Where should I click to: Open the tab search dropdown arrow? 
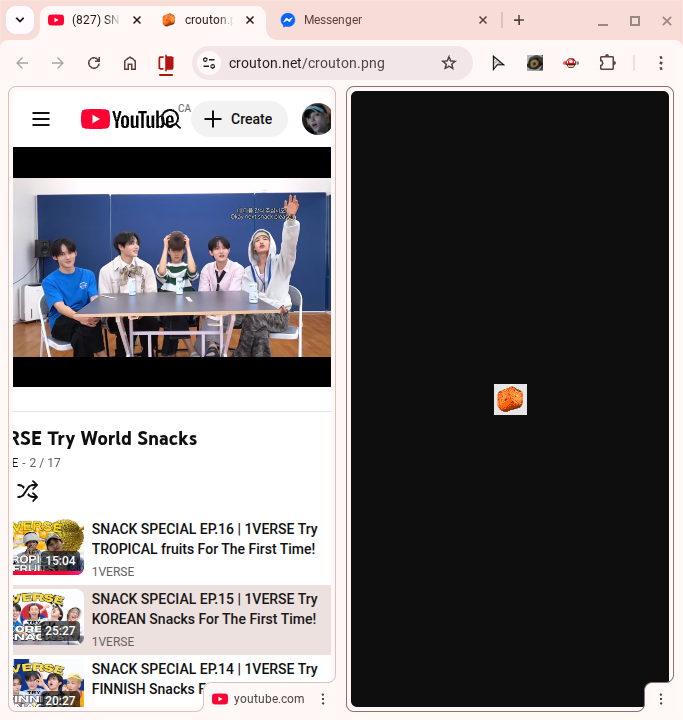(x=20, y=20)
